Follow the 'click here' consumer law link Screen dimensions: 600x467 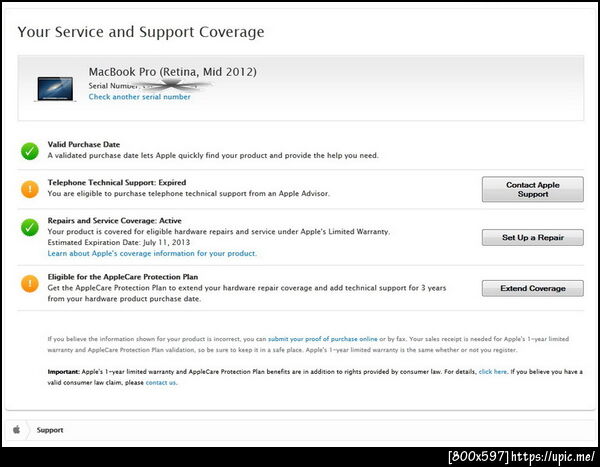coord(492,372)
